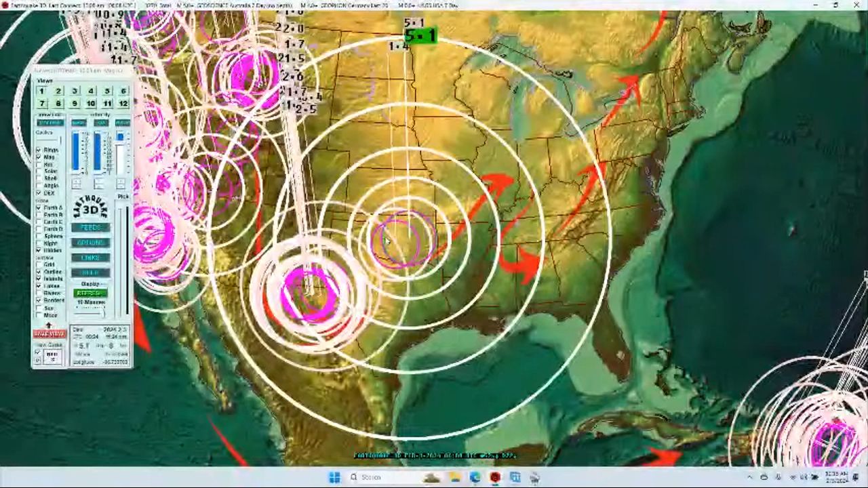Open the red Earthquake 3D taskbar icon
This screenshot has height=488, width=868.
495,477
